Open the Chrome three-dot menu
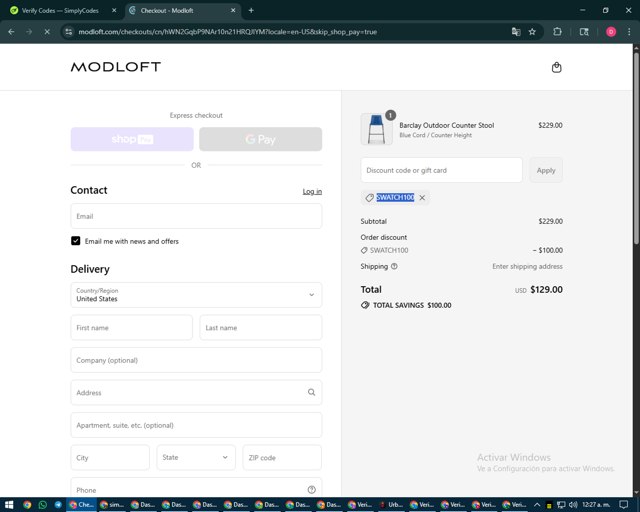Viewport: 640px width, 512px height. point(629,32)
